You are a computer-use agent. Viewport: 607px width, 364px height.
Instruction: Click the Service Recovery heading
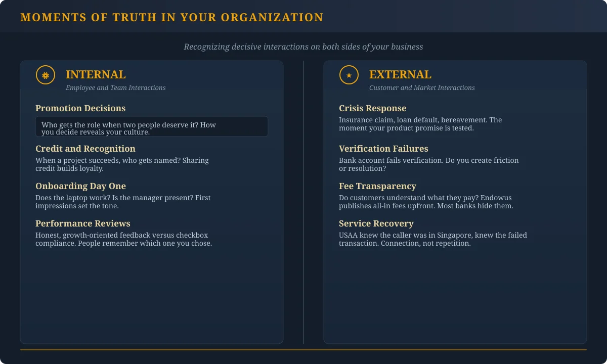pos(376,223)
